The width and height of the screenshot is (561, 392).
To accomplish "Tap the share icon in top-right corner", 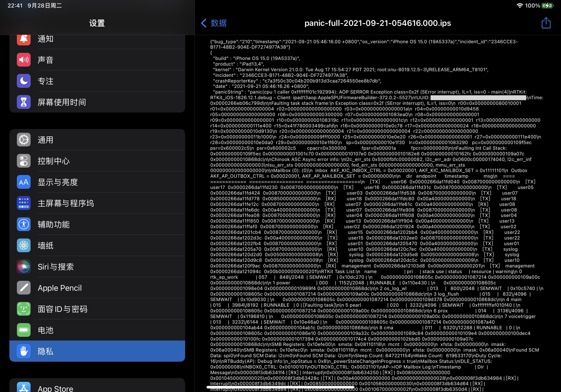I will (x=545, y=23).
